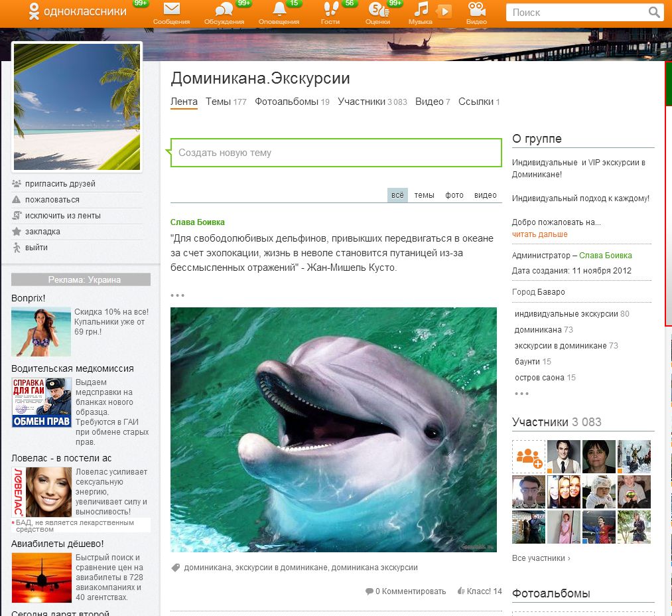
Task: Open Обсуждения chat bubbles icon
Action: click(224, 9)
